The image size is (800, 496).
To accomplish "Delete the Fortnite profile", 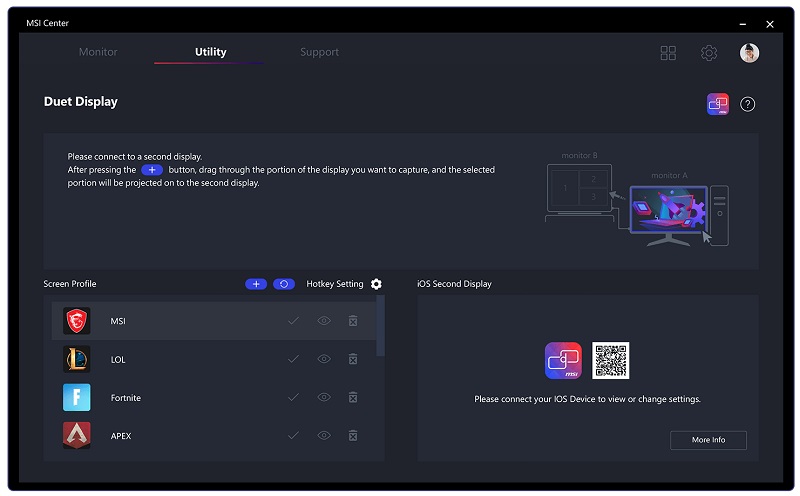I will (x=353, y=397).
